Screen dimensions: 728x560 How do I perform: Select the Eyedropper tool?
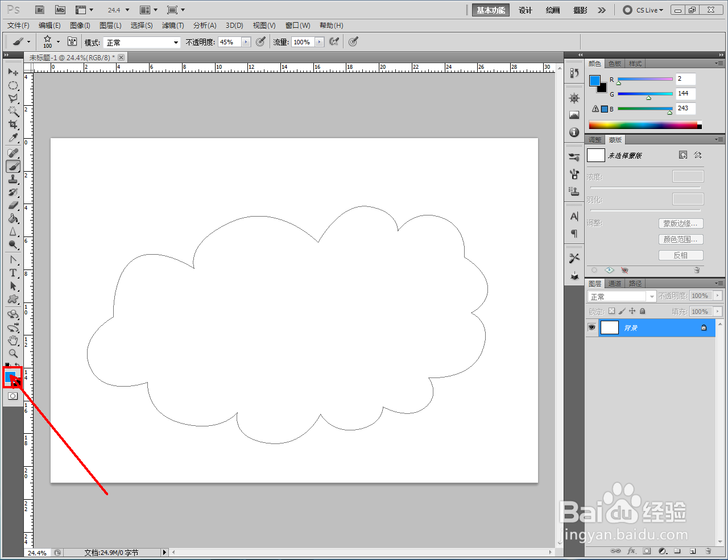pos(13,138)
